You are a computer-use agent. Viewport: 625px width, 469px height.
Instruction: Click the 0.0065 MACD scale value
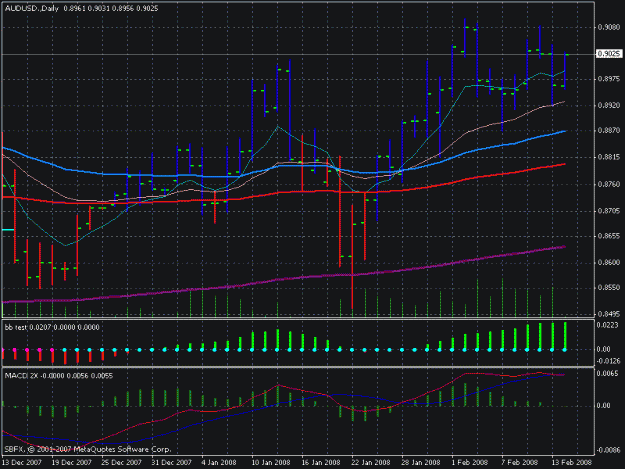pos(608,373)
